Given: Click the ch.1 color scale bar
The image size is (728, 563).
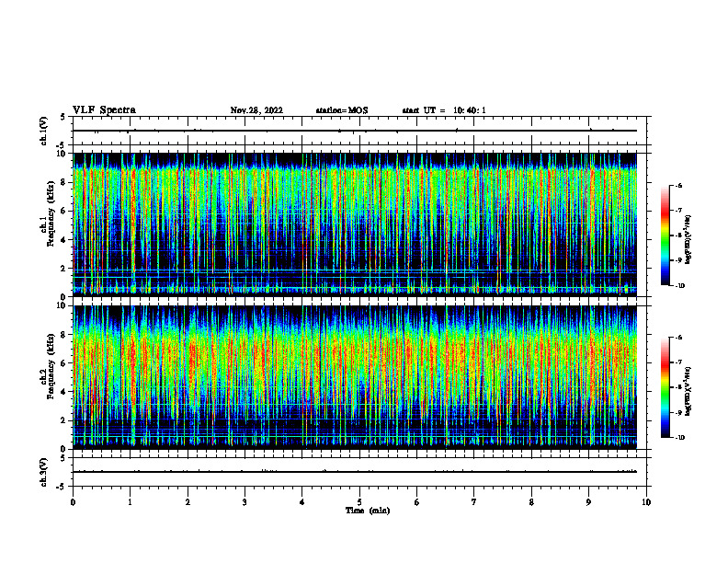Looking at the screenshot, I should (x=665, y=236).
